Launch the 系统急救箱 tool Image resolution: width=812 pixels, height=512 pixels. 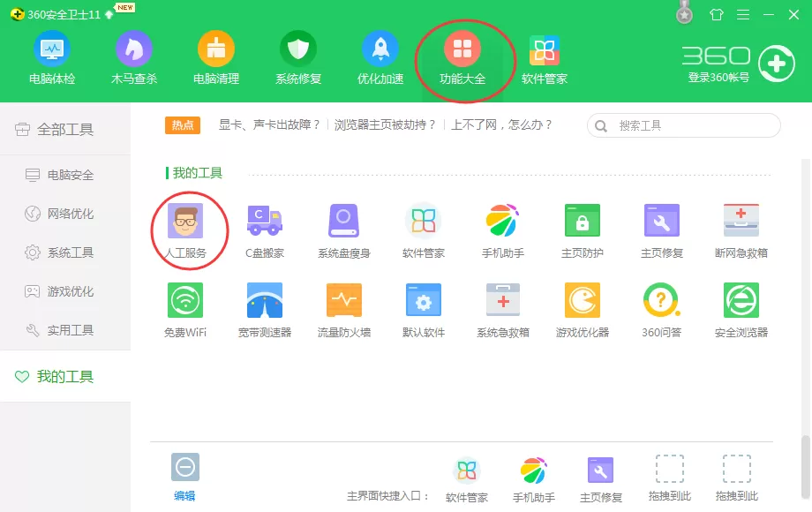(x=503, y=310)
